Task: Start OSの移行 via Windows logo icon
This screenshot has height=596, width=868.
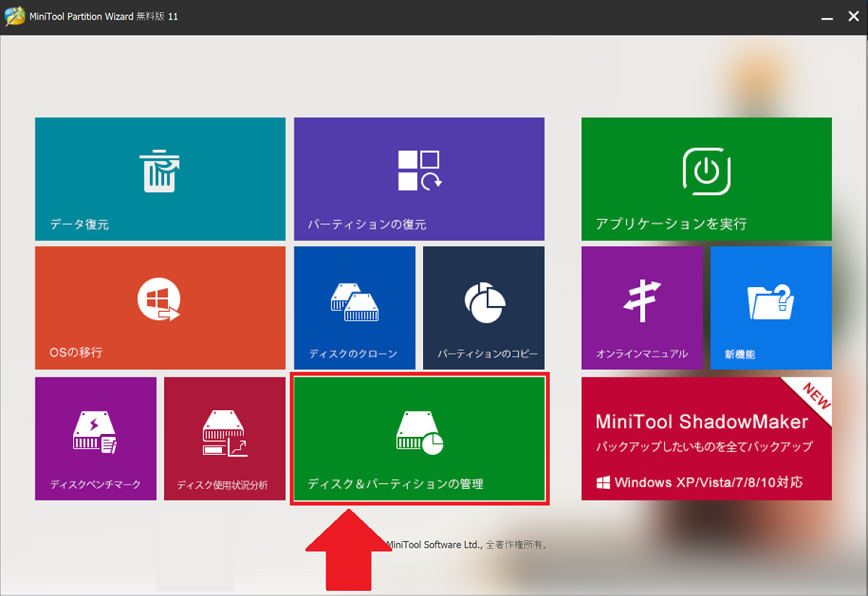Action: click(x=159, y=299)
